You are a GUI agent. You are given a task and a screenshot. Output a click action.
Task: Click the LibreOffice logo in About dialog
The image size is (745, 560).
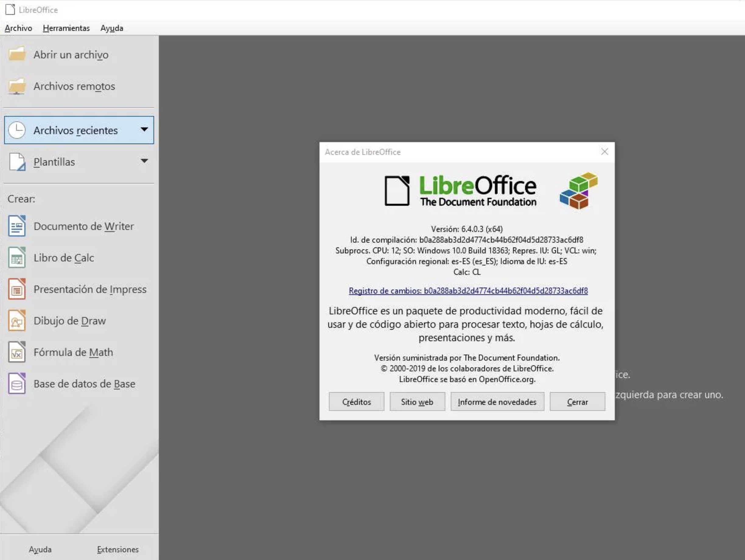460,191
